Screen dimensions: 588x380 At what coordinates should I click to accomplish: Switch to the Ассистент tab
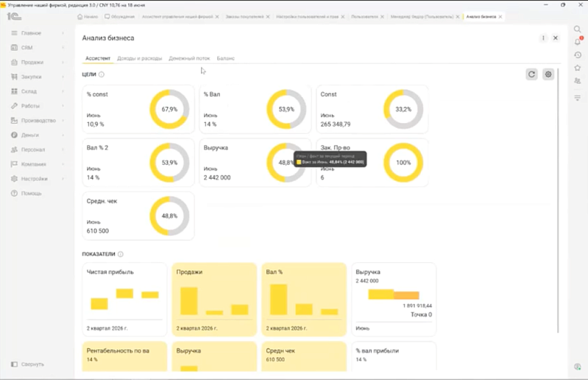click(98, 58)
